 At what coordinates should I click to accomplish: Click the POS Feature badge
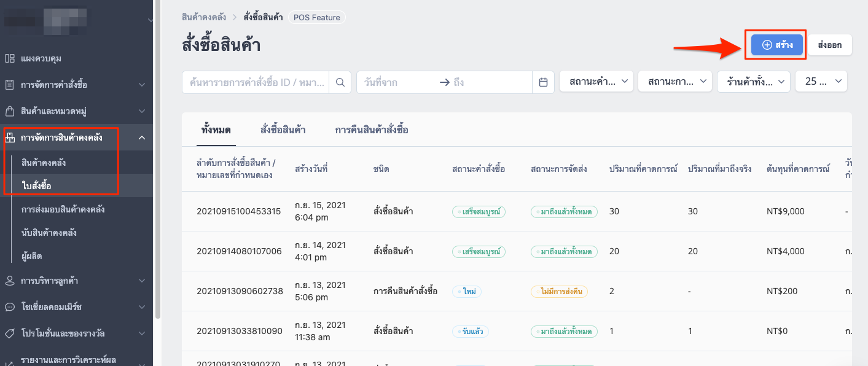pos(317,17)
